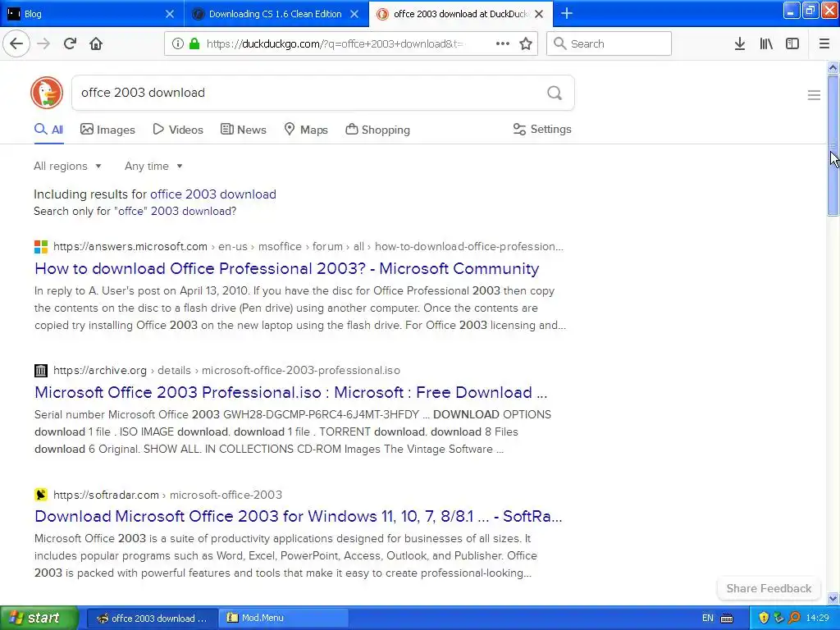Screen dimensions: 840x630
Task: Open the Firefox hamburger menu
Action: [x=824, y=43]
